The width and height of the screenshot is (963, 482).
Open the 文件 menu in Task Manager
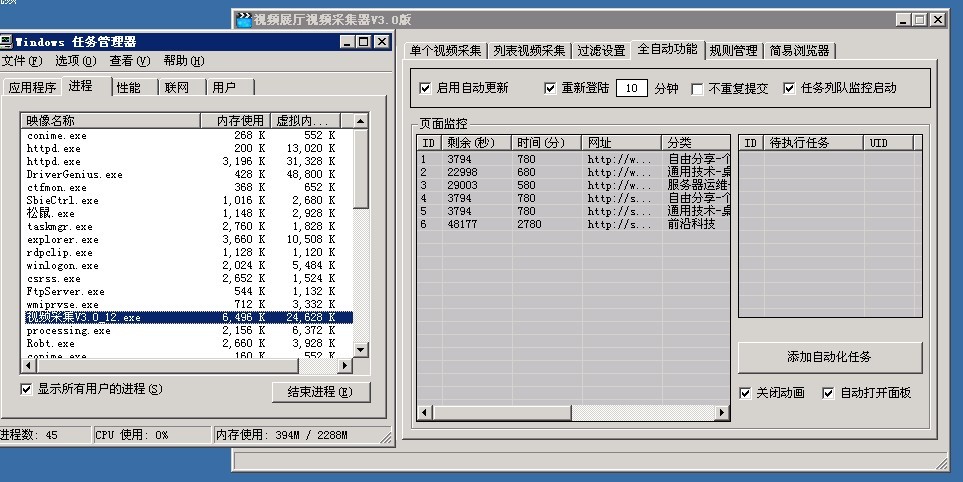tap(22, 61)
